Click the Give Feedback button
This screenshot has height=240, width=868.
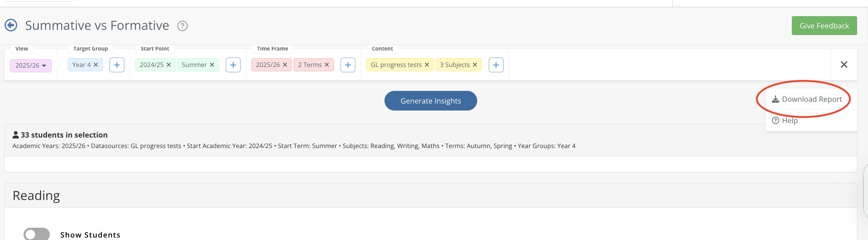click(824, 26)
